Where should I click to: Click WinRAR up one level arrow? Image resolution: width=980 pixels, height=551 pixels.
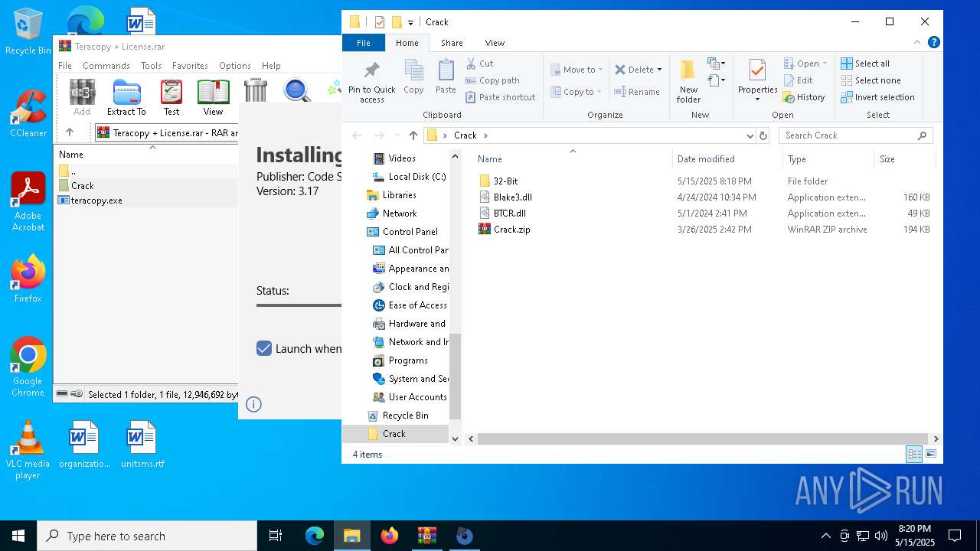[x=70, y=132]
